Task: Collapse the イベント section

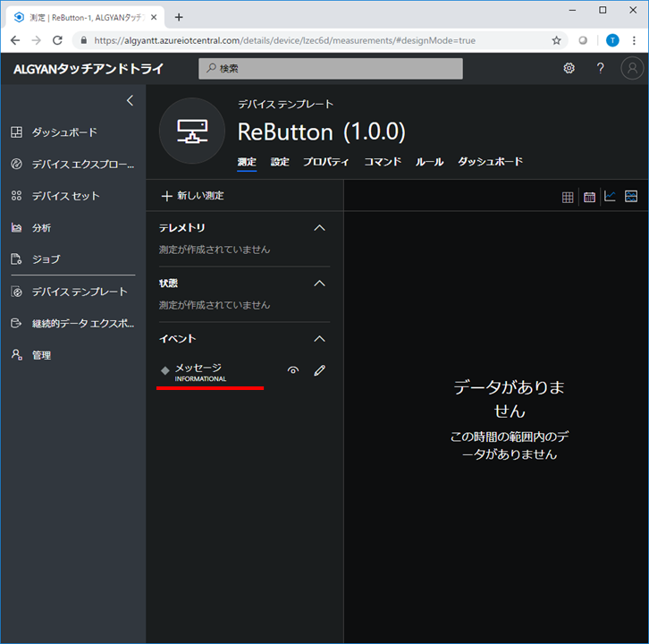Action: tap(319, 339)
